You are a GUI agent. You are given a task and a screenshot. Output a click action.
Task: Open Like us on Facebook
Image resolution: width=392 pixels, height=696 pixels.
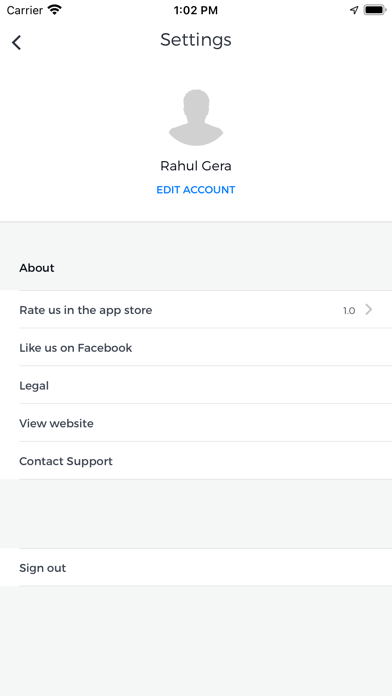196,348
